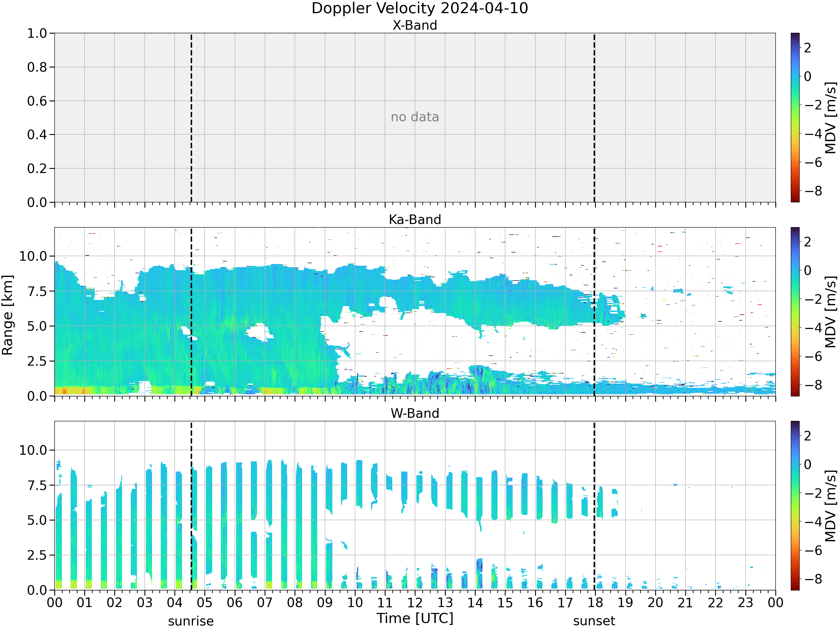The width and height of the screenshot is (840, 630).
Task: Click the '1.0' tick label on X-Band axis
Action: 37,33
